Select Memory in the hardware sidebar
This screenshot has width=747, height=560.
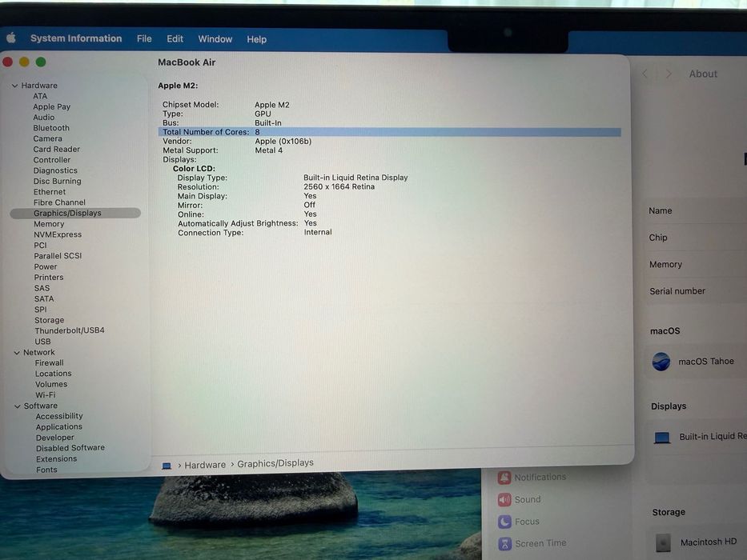point(49,224)
